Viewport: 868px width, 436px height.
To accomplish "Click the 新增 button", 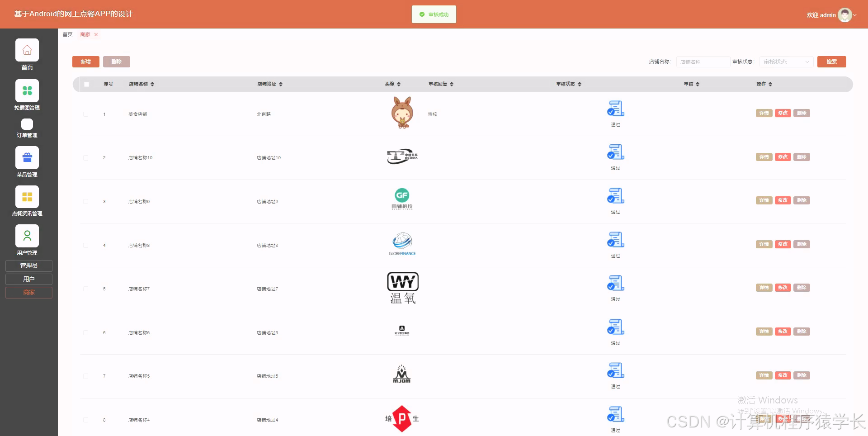I will (x=86, y=62).
